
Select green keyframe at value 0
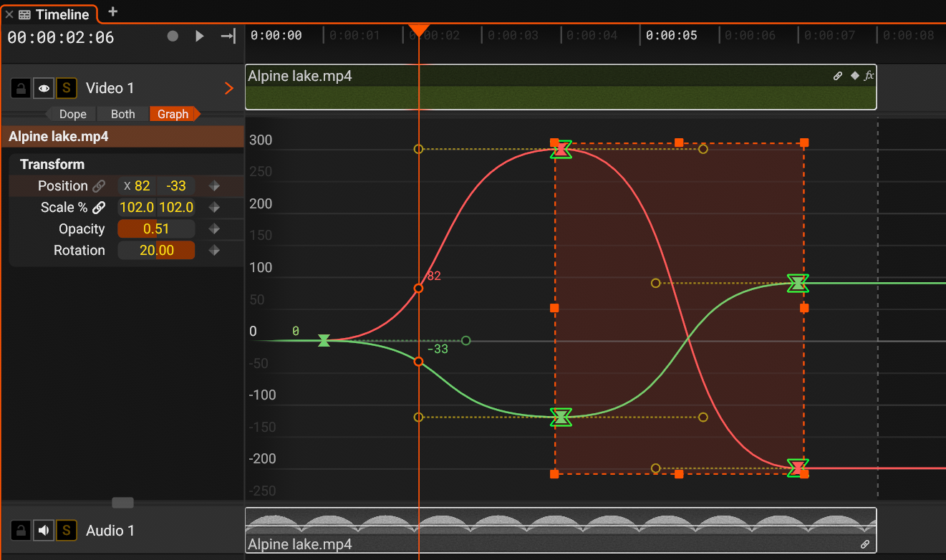(324, 340)
